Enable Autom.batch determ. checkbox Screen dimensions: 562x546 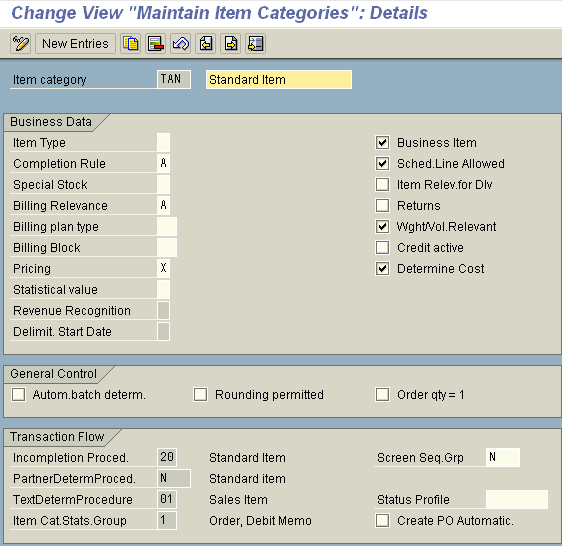(x=18, y=395)
